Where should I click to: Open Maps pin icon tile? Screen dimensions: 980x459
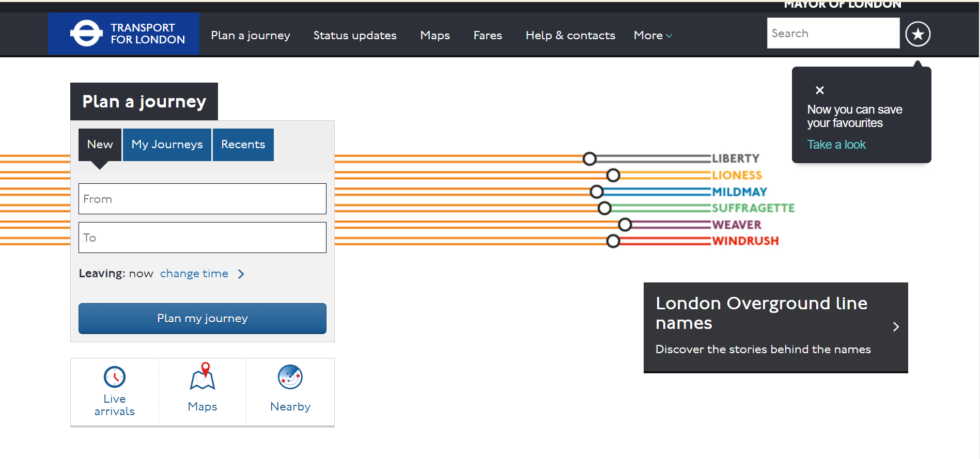pyautogui.click(x=203, y=376)
